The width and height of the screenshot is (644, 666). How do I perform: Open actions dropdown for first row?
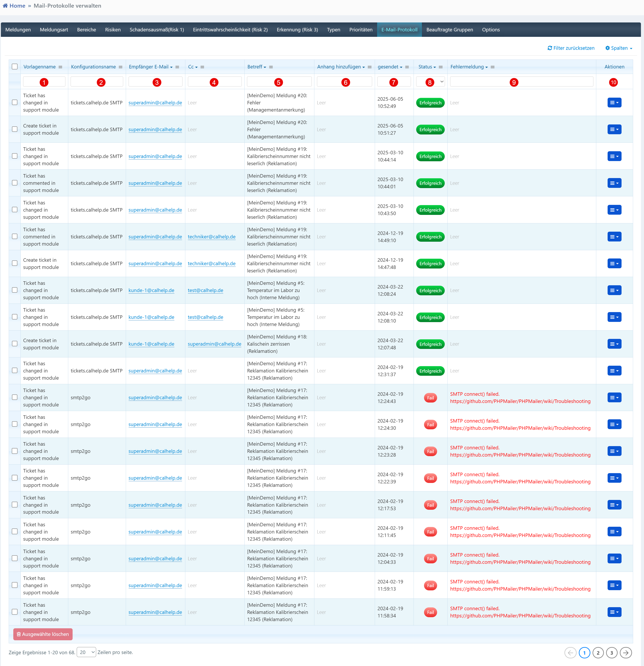pyautogui.click(x=614, y=102)
